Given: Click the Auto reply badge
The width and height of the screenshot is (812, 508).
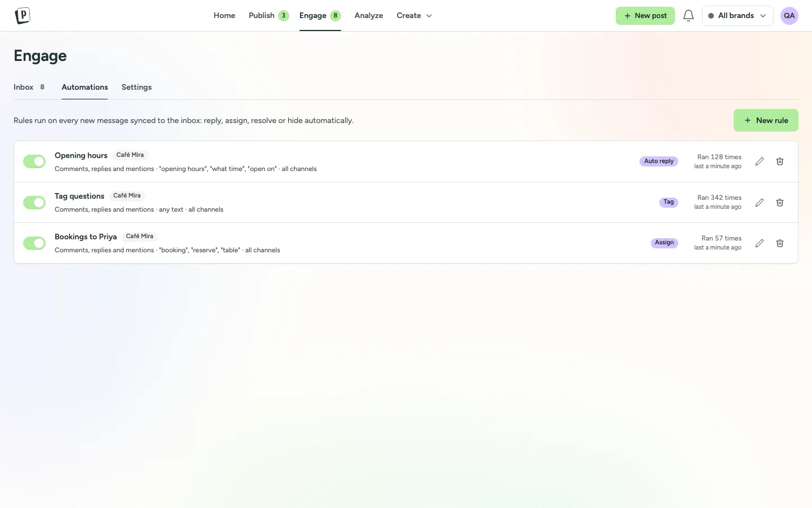Looking at the screenshot, I should point(659,161).
